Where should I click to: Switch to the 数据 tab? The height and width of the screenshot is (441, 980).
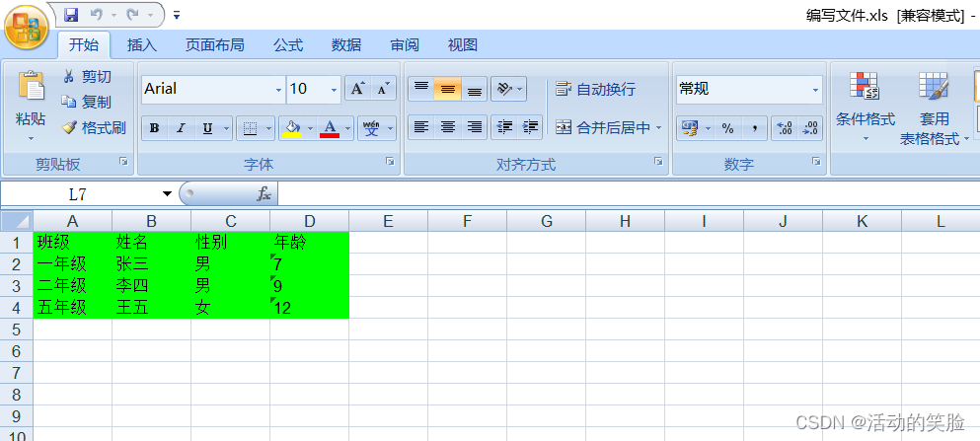pos(346,45)
